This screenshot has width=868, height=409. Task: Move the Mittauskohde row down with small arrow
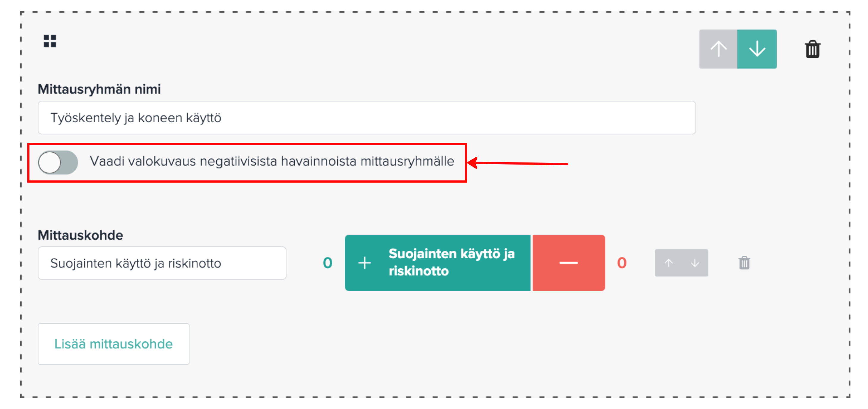coord(695,263)
